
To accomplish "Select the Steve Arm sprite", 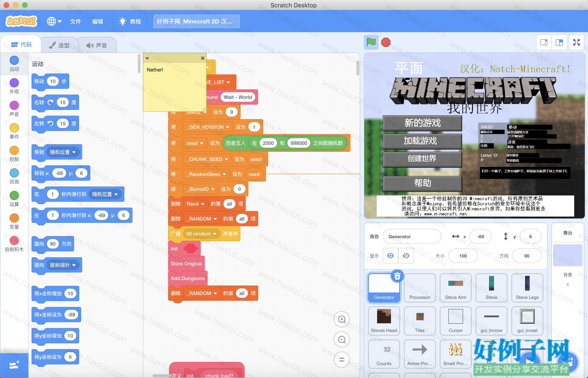I will (456, 288).
